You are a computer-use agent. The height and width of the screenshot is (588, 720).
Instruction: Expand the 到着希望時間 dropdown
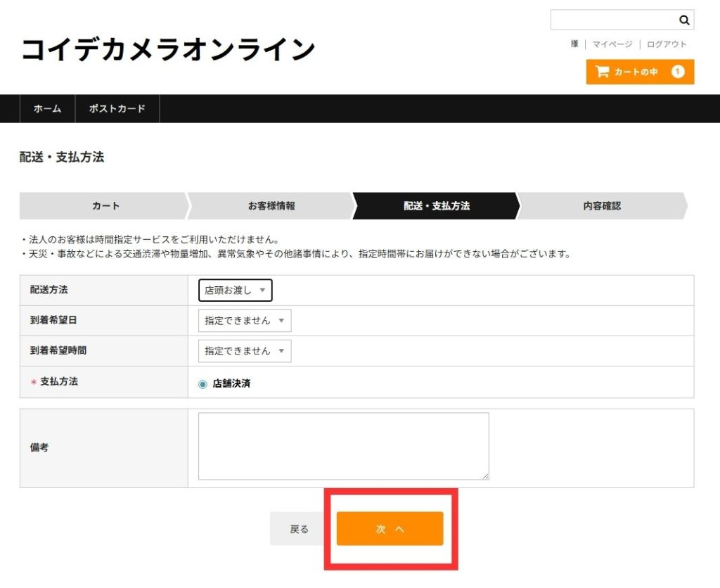tap(244, 351)
